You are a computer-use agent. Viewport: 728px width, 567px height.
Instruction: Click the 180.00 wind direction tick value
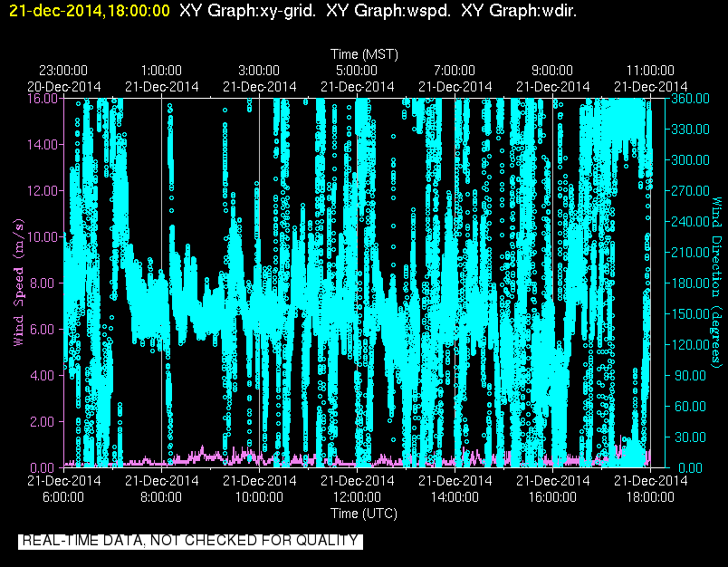690,283
